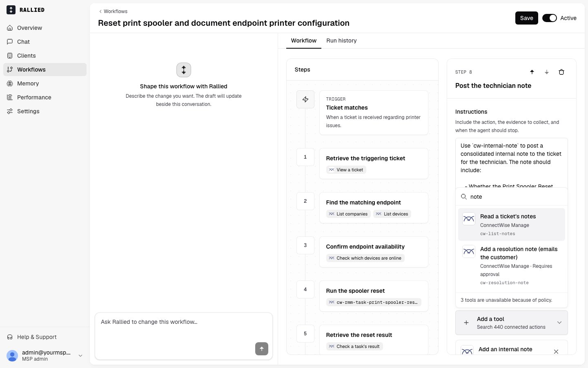The height and width of the screenshot is (368, 588).
Task: Switch to the Run history tab
Action: click(341, 40)
